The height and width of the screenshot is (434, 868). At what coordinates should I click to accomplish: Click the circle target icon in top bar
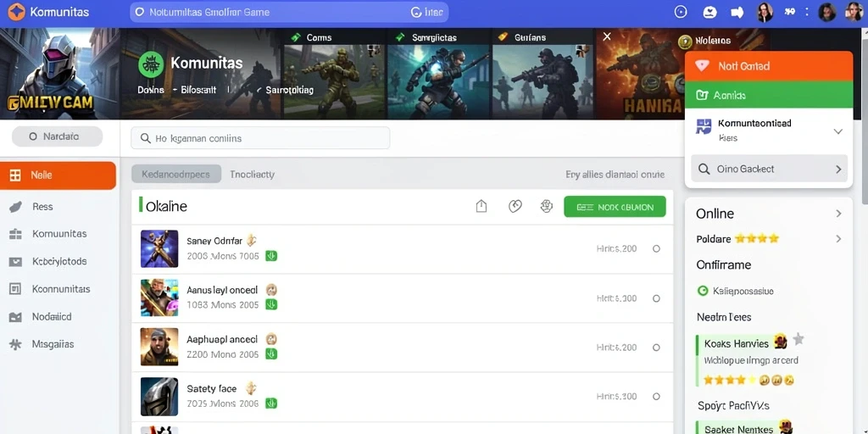[x=681, y=12]
